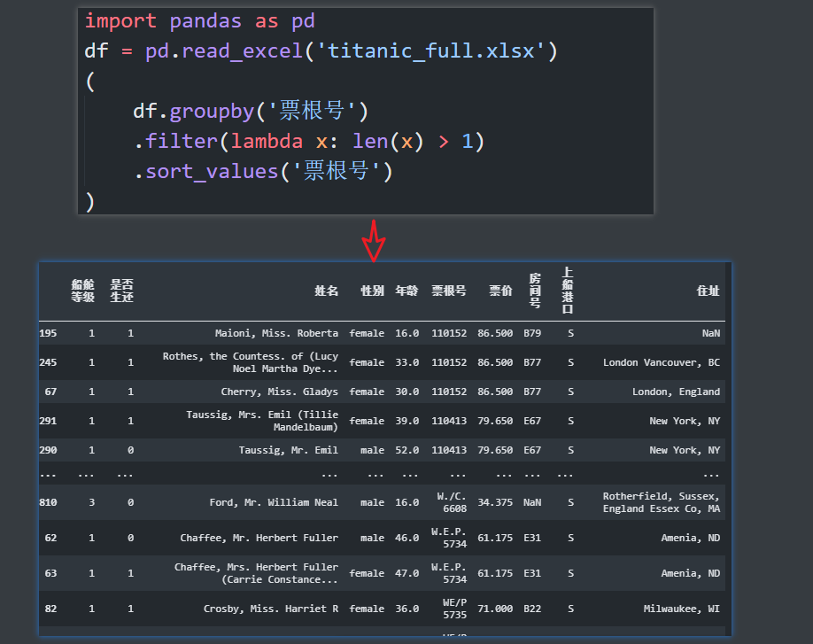Click fare value 34.375
Image resolution: width=813 pixels, height=644 pixels.
(495, 503)
